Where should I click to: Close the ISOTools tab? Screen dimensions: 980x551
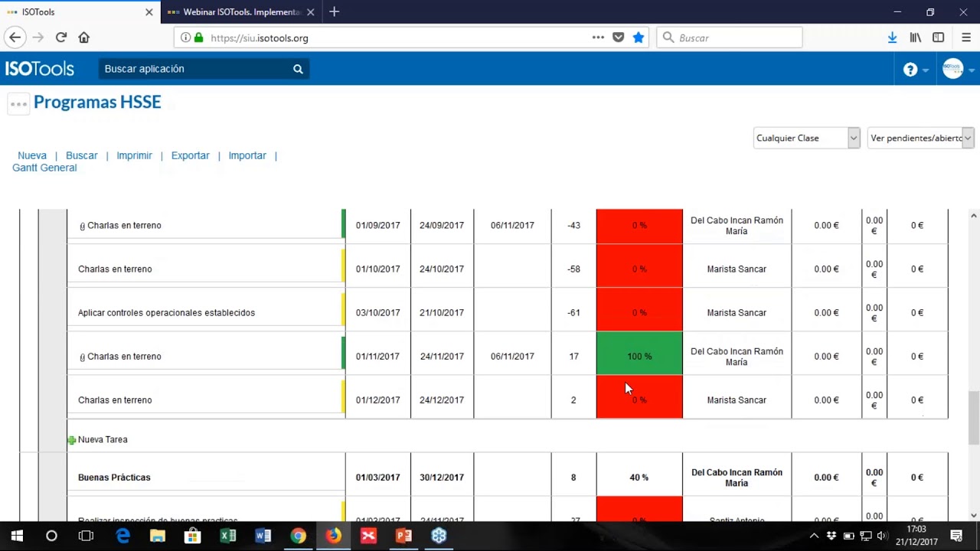click(x=149, y=12)
